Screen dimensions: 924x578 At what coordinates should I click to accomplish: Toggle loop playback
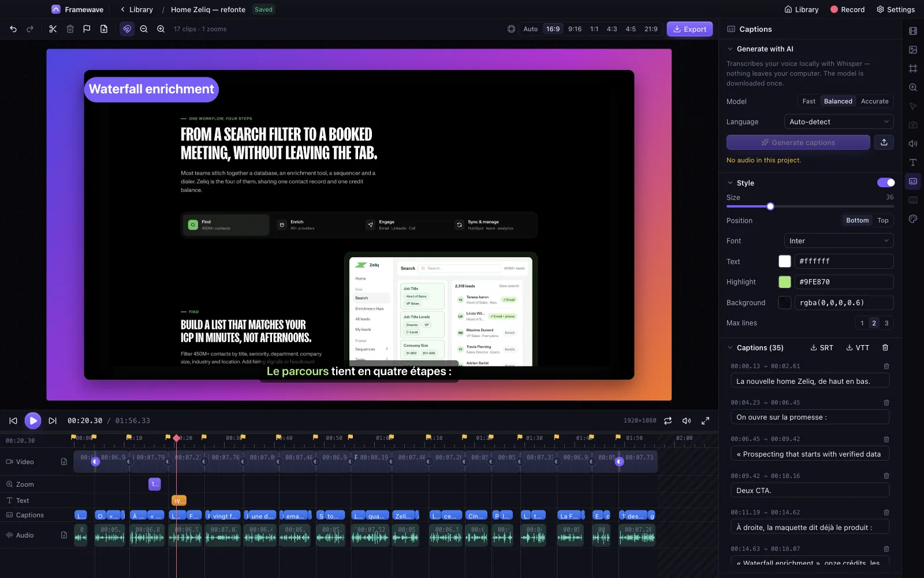click(668, 421)
